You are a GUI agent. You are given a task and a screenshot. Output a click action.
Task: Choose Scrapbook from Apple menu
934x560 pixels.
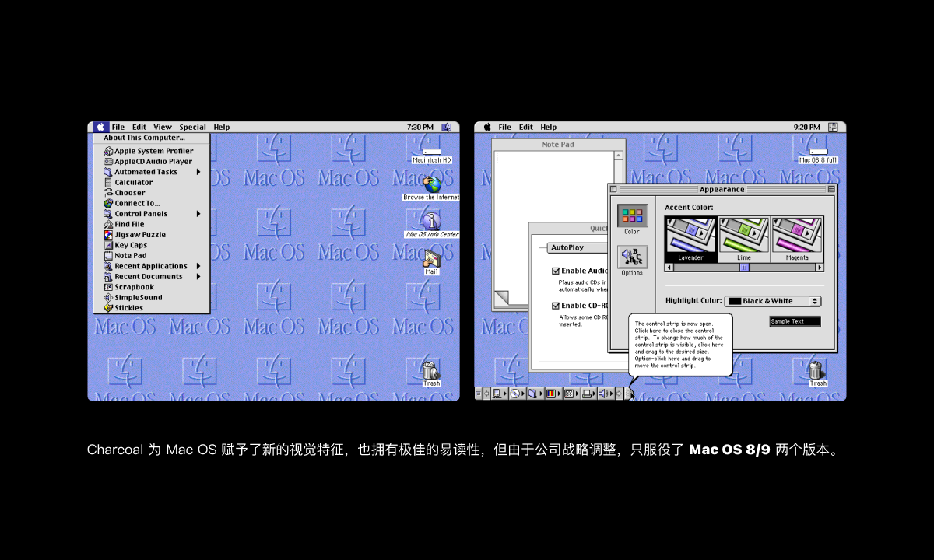click(152, 287)
